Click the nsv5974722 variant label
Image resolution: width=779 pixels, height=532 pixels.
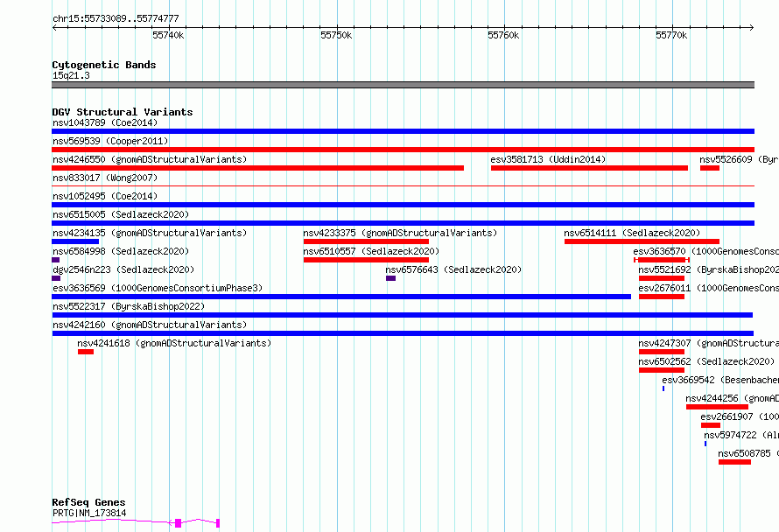tap(741, 435)
